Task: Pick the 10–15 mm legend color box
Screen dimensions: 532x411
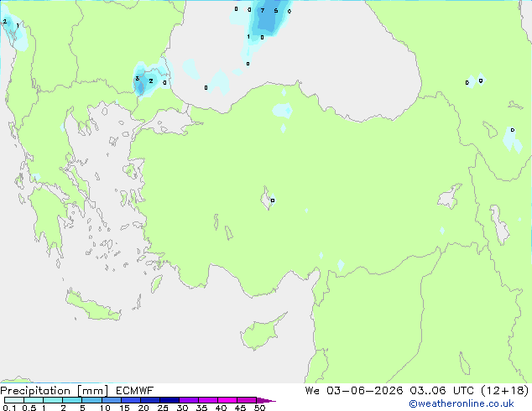Action: pos(111,400)
